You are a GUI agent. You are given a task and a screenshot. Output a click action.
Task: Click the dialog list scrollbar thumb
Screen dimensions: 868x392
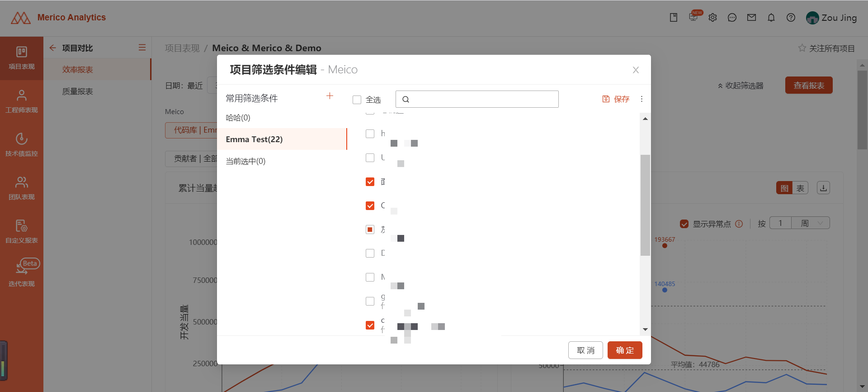point(645,205)
